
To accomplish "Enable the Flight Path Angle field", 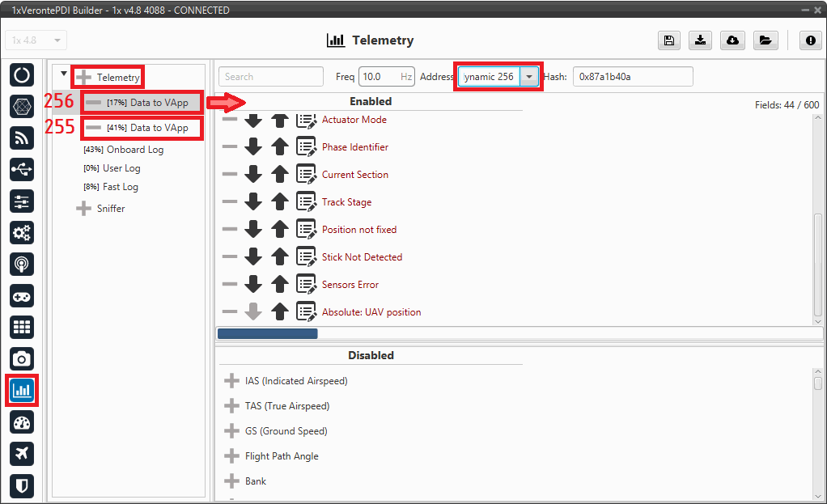I will tap(231, 456).
